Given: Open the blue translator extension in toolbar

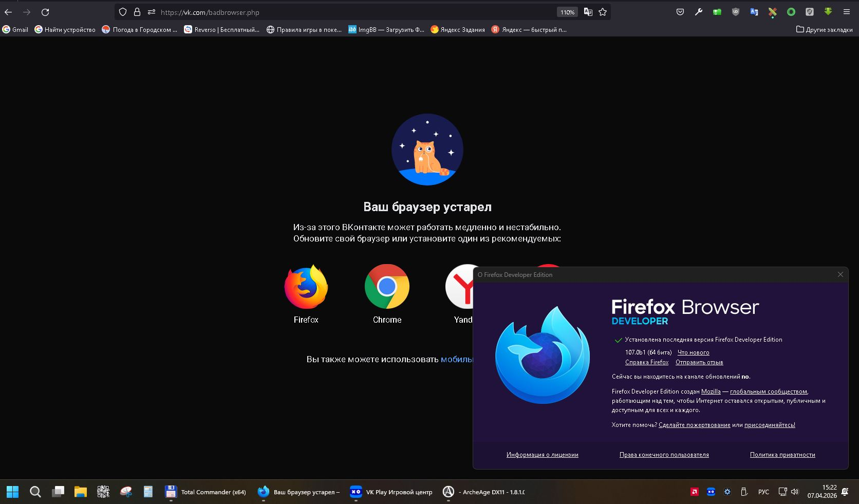Looking at the screenshot, I should tap(754, 12).
